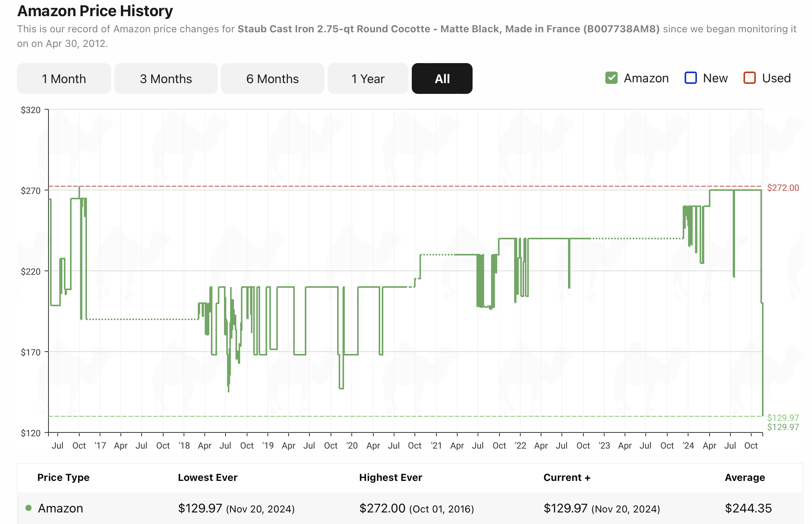812x524 pixels.
Task: Click the '17 x-axis year label
Action: pyautogui.click(x=100, y=446)
